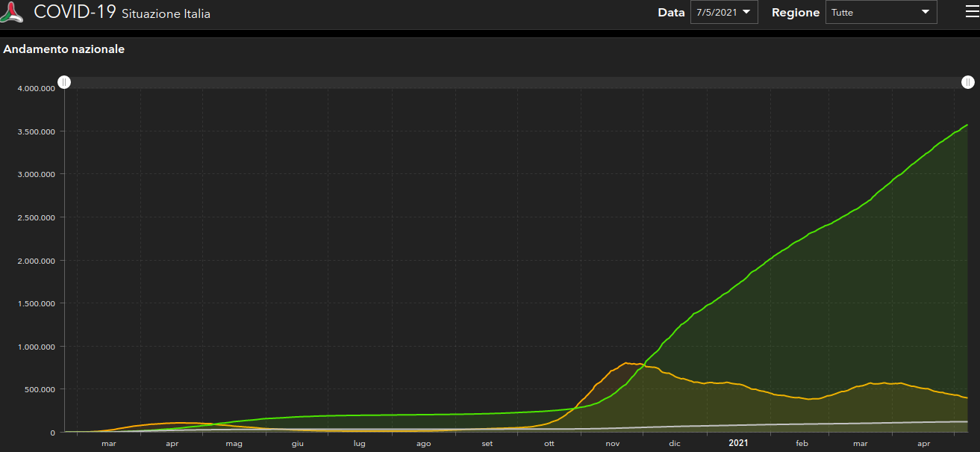Click the dic month axis label
This screenshot has height=452, width=980.
tap(675, 444)
